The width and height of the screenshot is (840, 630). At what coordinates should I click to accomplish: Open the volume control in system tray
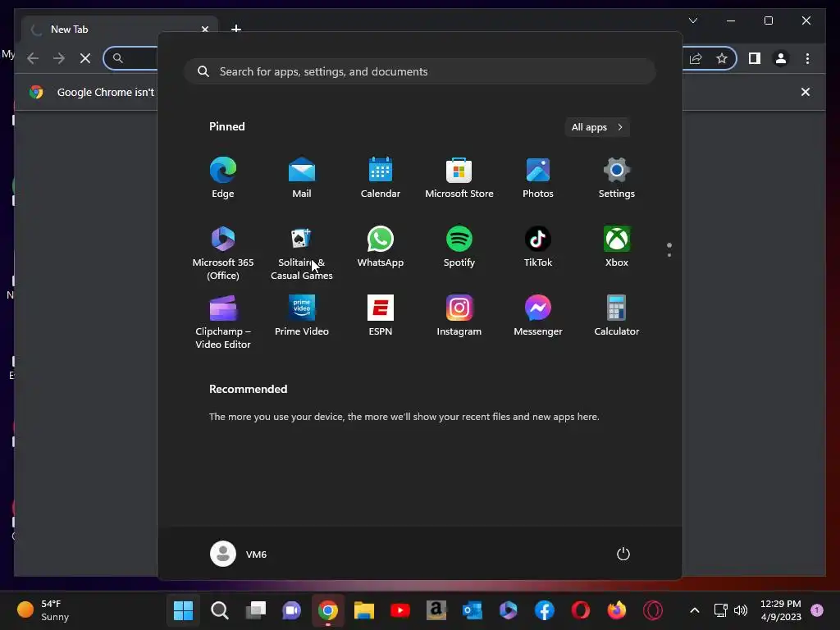(x=741, y=609)
